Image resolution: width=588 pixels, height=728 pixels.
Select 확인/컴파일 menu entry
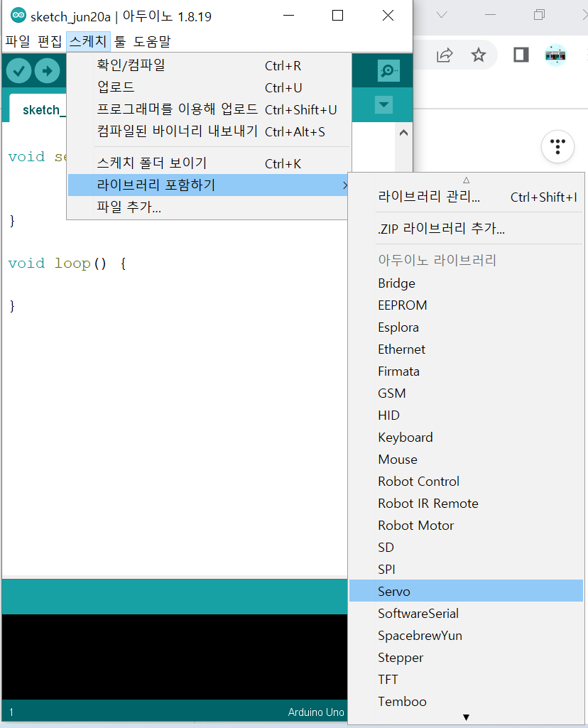click(x=209, y=65)
